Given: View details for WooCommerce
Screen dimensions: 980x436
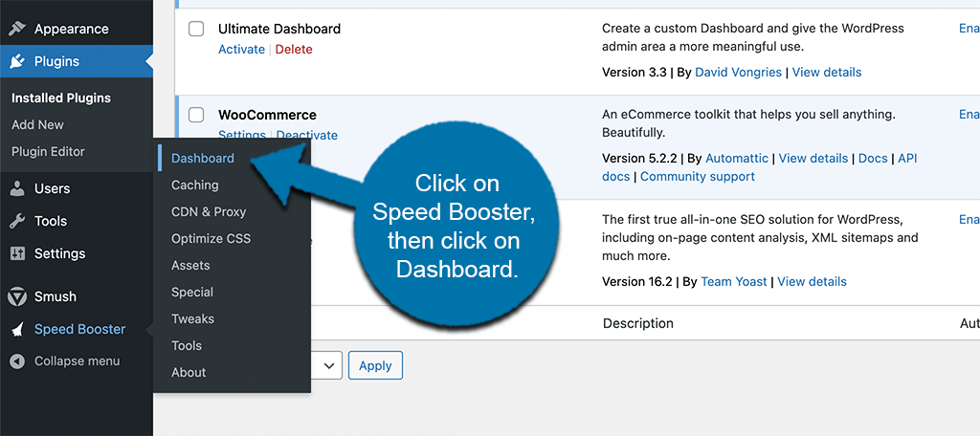Looking at the screenshot, I should (813, 159).
